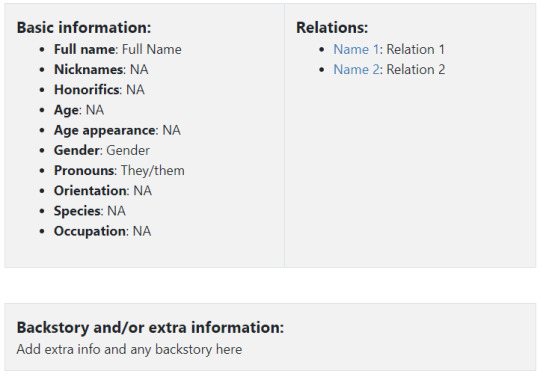Click the Relation 1 description text
Image resolution: width=540 pixels, height=374 pixels.
point(415,49)
